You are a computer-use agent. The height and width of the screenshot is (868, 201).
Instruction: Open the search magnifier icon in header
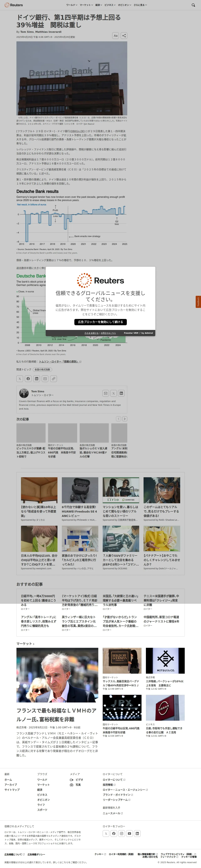click(193, 5)
